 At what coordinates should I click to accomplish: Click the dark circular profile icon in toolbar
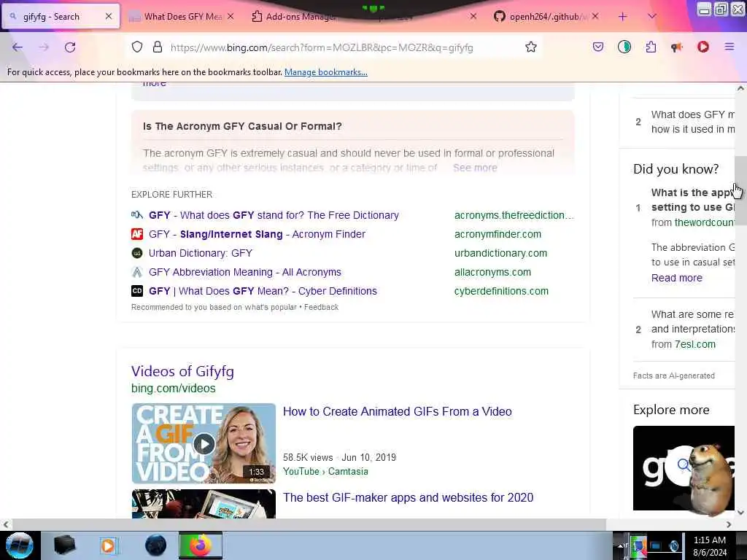click(x=624, y=47)
